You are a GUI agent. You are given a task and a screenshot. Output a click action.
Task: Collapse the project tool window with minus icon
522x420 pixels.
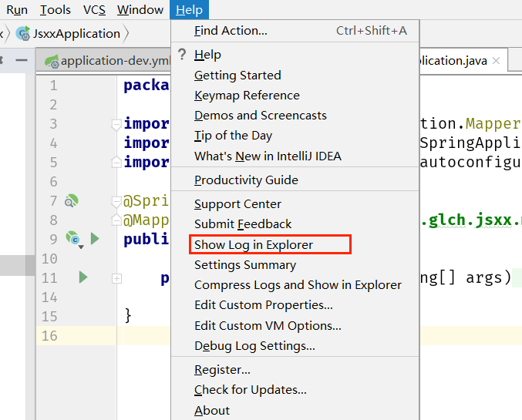point(22,60)
